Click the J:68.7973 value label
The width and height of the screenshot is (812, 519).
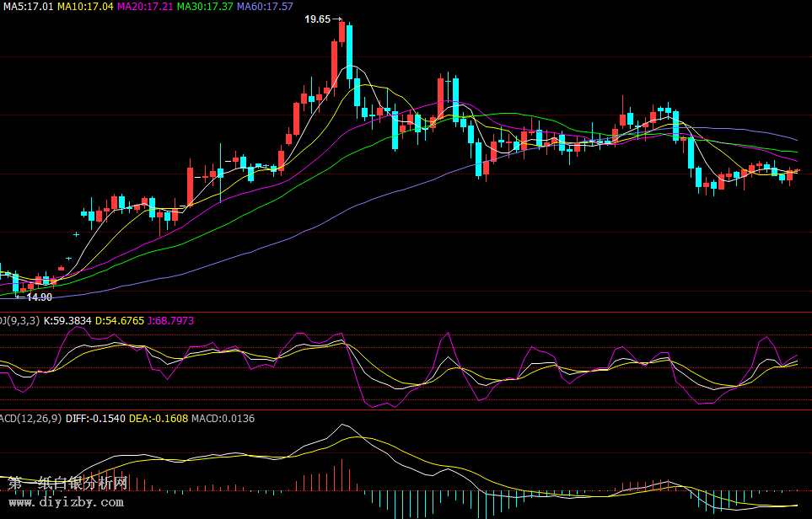170,321
